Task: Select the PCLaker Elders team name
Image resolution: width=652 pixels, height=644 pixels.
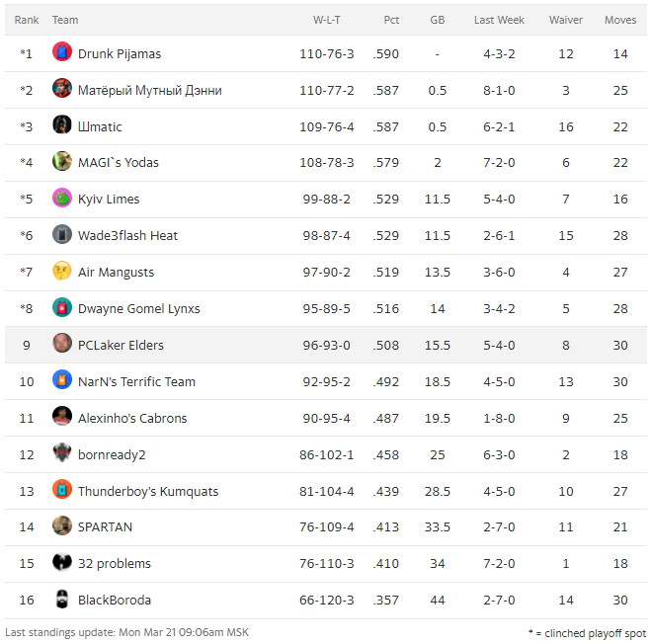Action: tap(121, 345)
